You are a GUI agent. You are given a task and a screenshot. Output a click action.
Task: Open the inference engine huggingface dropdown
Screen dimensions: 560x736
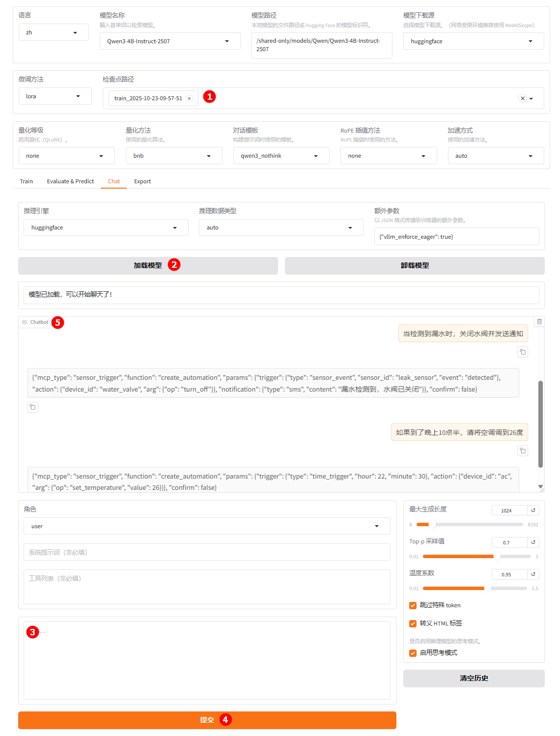tap(106, 227)
